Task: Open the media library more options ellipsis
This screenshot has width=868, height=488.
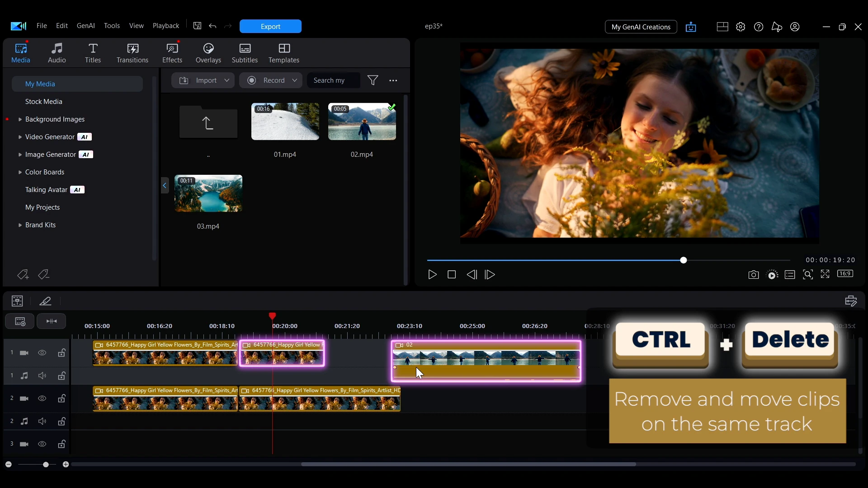Action: (393, 80)
